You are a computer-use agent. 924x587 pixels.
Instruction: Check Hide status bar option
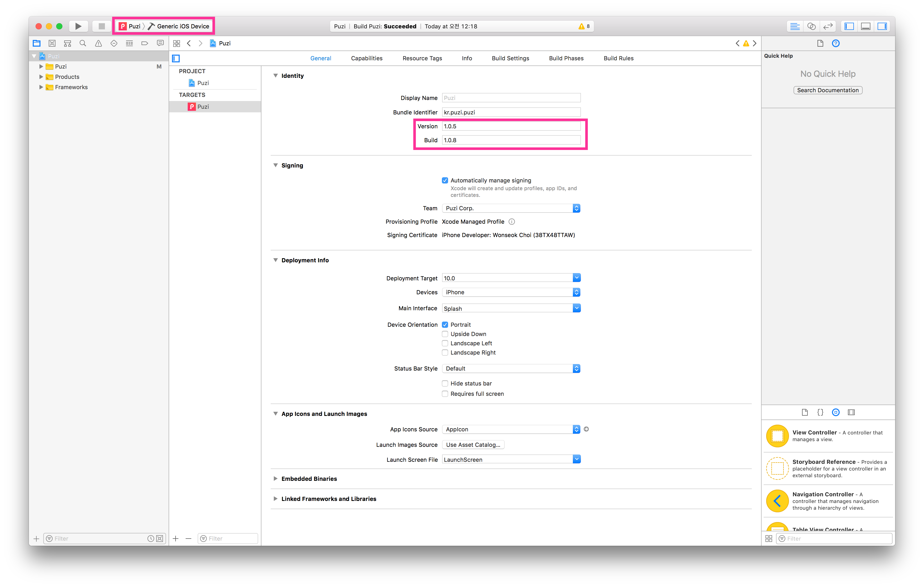click(x=445, y=383)
